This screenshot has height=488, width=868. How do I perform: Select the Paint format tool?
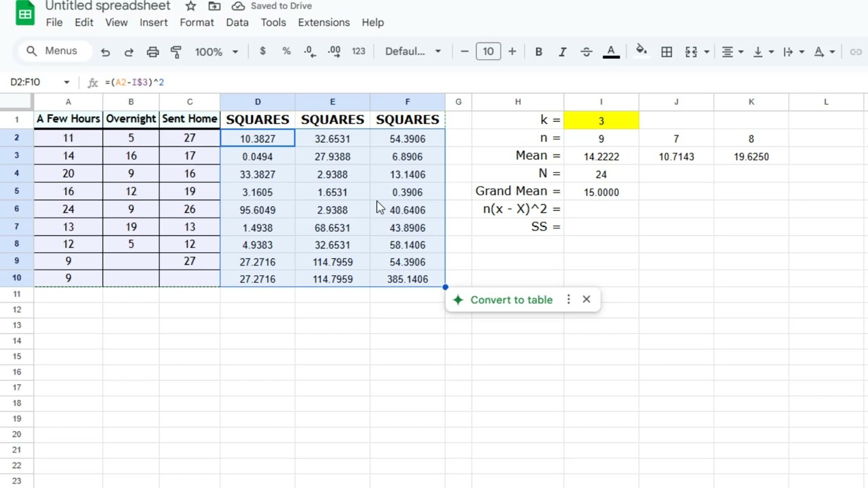(x=176, y=52)
